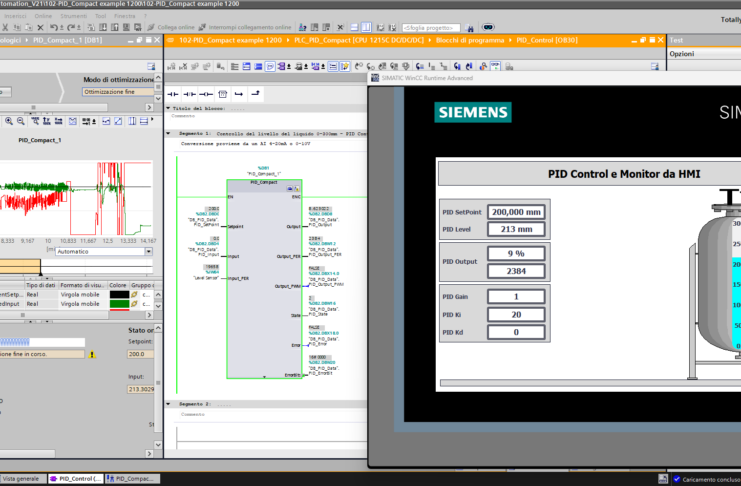Expand Segmento 2 network

click(x=168, y=404)
